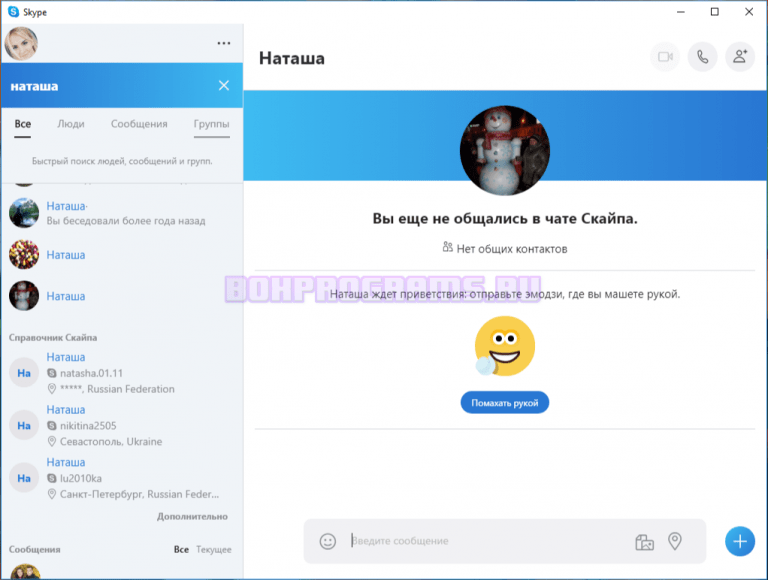Click Наташа's snowman profile picture
This screenshot has width=768, height=580.
coord(504,150)
